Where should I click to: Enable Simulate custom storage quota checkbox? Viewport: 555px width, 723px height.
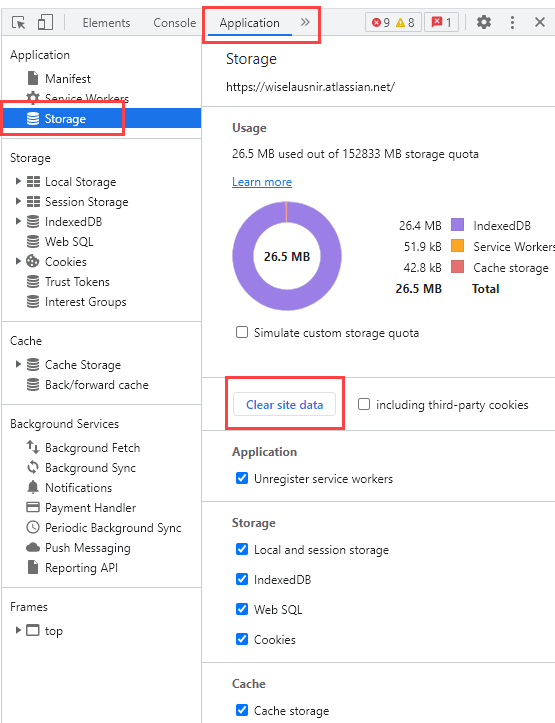[x=242, y=332]
